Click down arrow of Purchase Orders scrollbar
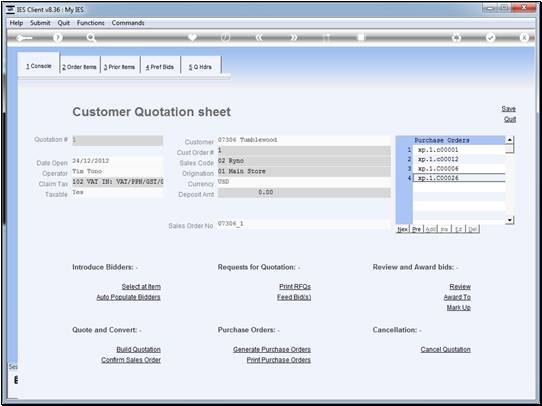 click(x=510, y=220)
